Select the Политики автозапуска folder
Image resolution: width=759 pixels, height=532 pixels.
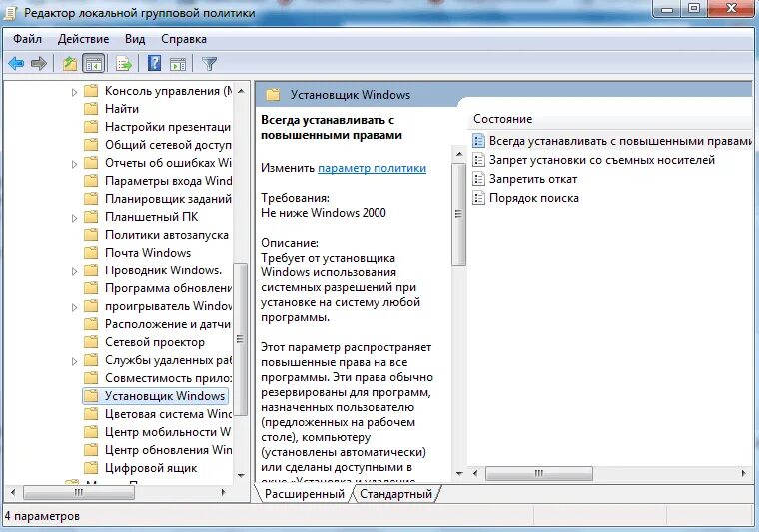167,235
